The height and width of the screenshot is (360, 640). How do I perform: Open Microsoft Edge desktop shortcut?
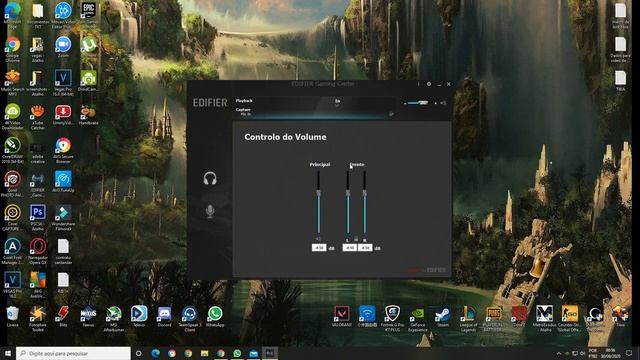click(x=13, y=16)
